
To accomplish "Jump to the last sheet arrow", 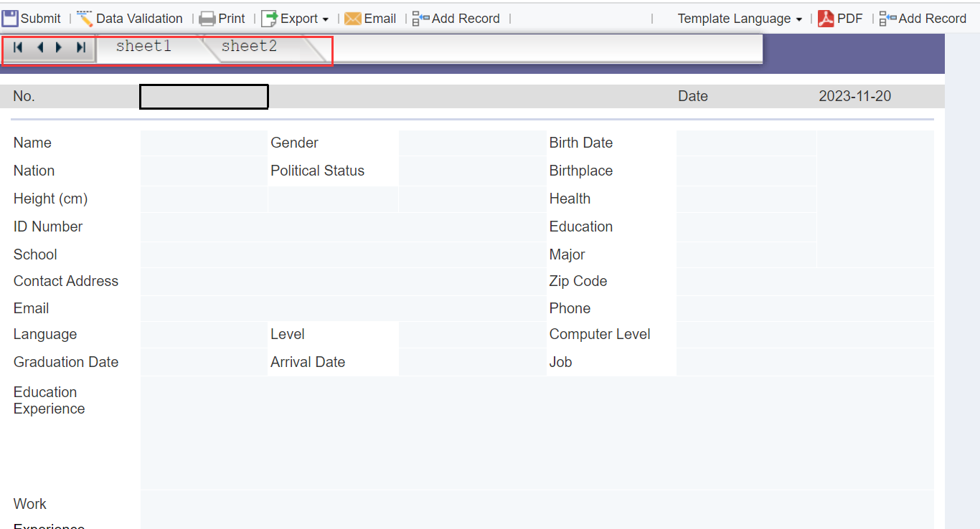I will pos(81,47).
